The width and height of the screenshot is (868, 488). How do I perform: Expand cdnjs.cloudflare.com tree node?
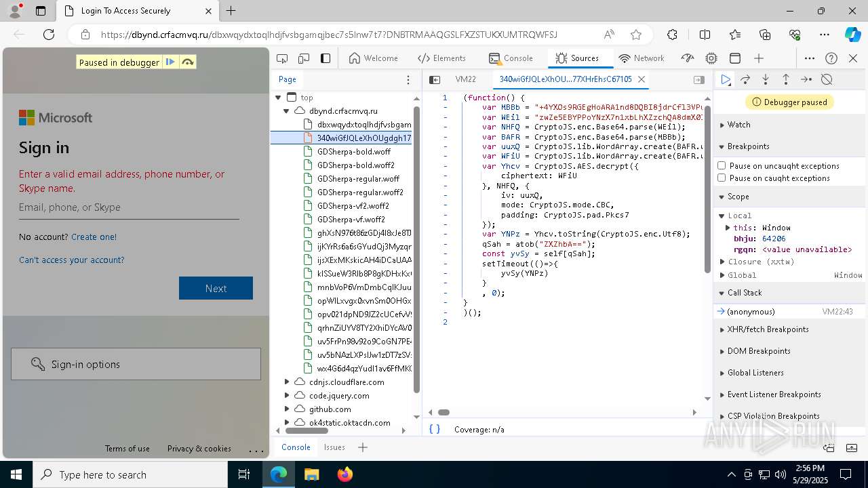pos(287,382)
